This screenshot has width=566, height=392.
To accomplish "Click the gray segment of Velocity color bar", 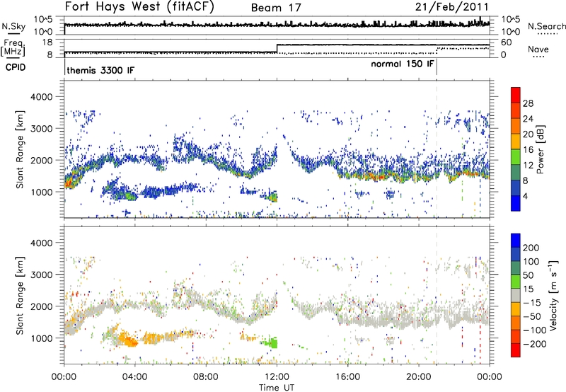I will (516, 296).
